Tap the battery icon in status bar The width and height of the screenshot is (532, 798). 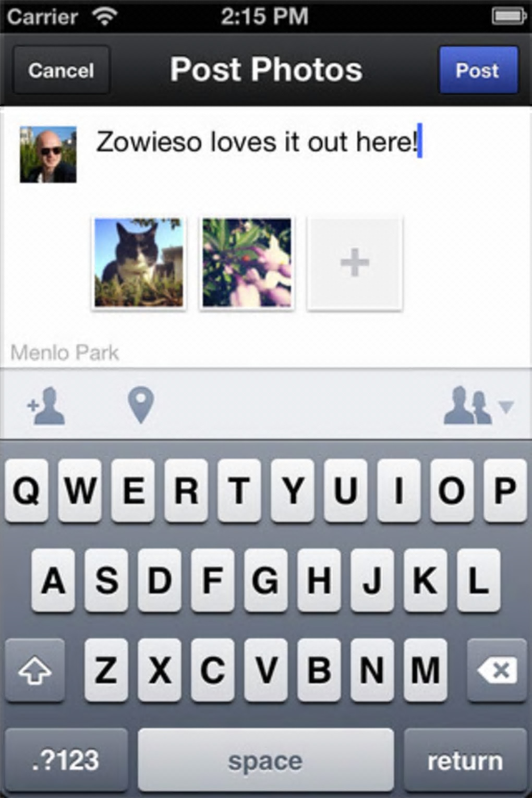(x=509, y=16)
